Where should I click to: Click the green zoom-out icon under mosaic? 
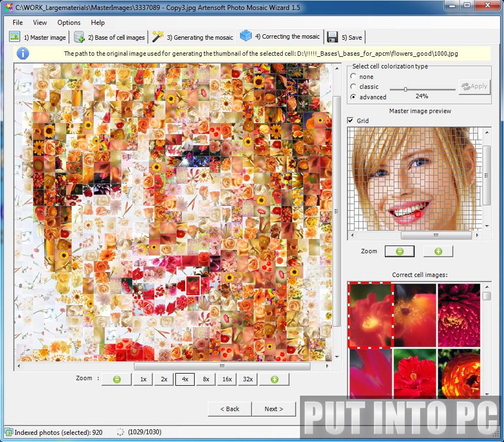[x=116, y=379]
